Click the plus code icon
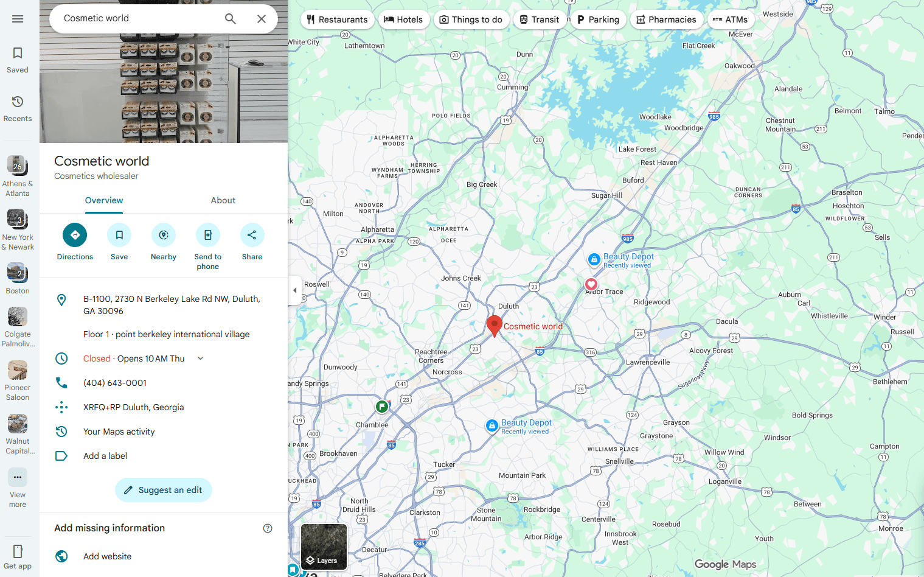This screenshot has height=577, width=924. point(61,407)
